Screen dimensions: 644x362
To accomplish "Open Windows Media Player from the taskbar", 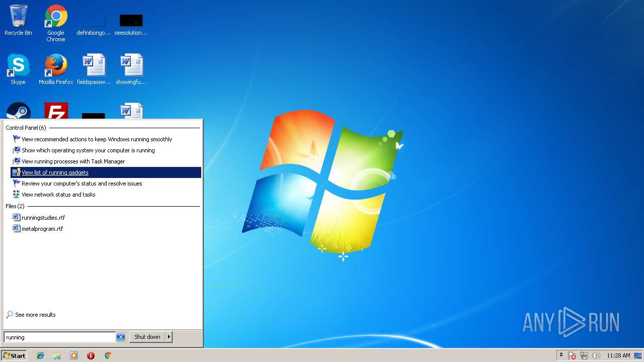I will pyautogui.click(x=74, y=355).
